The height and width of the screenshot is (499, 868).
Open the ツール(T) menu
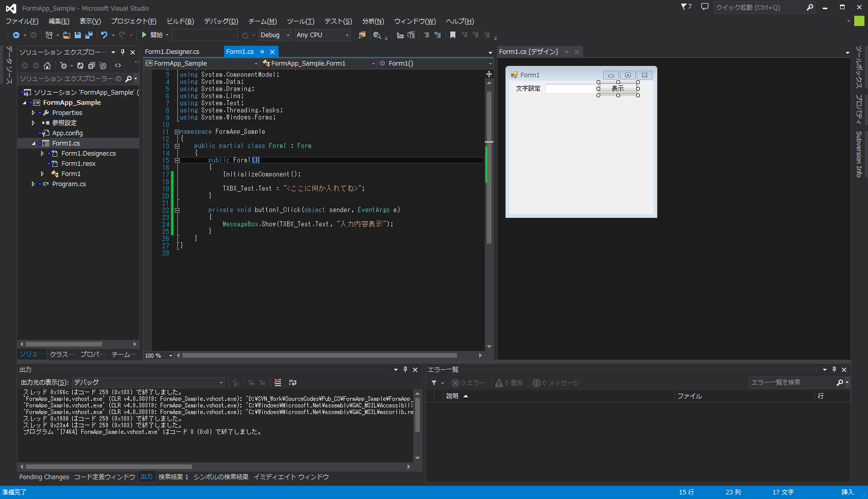pyautogui.click(x=301, y=21)
